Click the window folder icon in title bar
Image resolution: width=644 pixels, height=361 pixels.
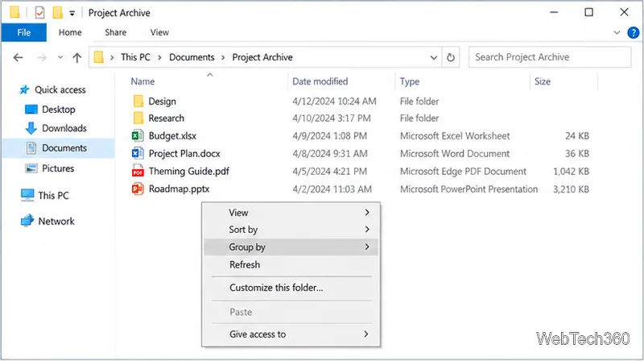pyautogui.click(x=14, y=12)
